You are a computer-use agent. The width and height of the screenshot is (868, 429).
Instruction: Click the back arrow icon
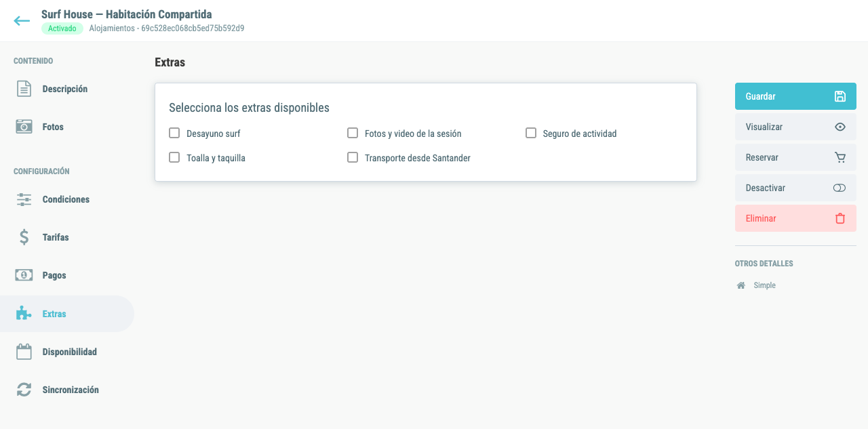click(x=22, y=21)
